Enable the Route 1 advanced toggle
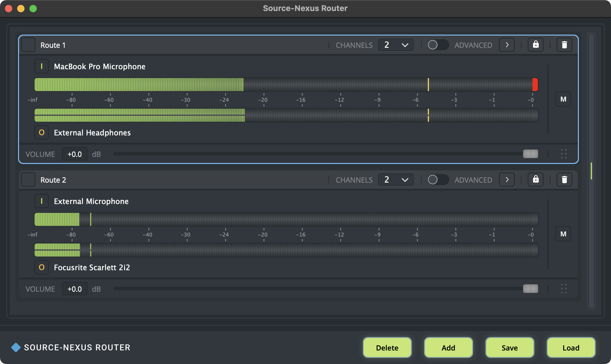Image resolution: width=611 pixels, height=364 pixels. (x=438, y=45)
